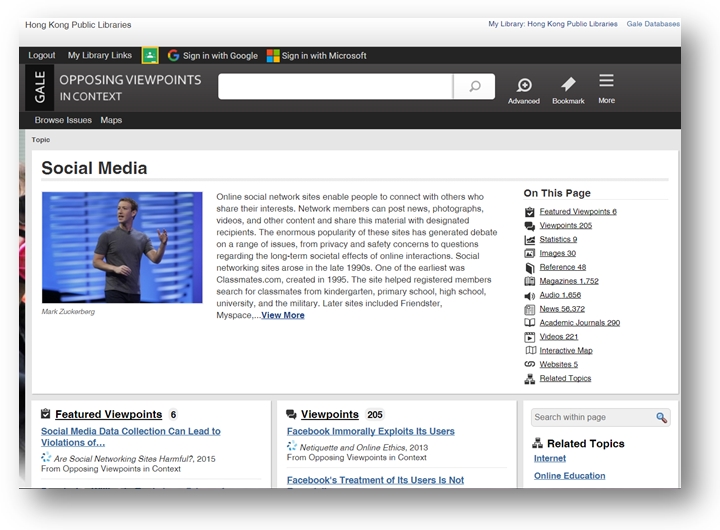Open the Browse Issues menu

pos(63,120)
